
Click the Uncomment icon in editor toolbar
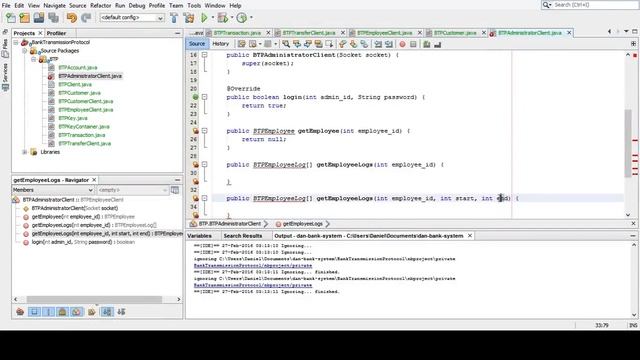click(x=438, y=44)
